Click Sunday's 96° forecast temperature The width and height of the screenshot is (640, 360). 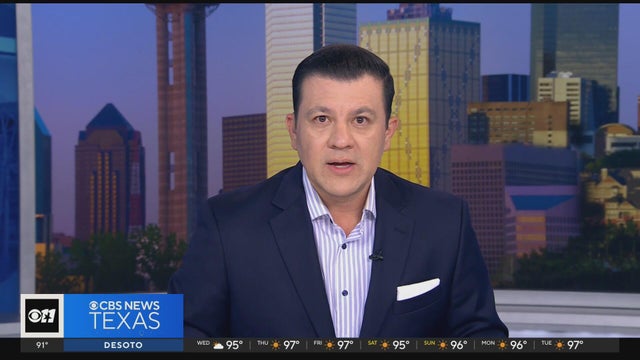459,345
